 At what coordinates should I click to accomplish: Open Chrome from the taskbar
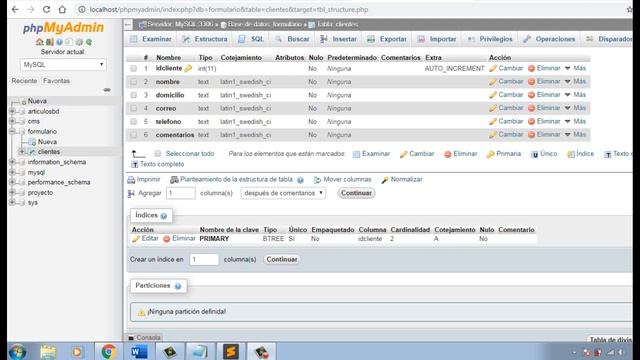[109, 351]
